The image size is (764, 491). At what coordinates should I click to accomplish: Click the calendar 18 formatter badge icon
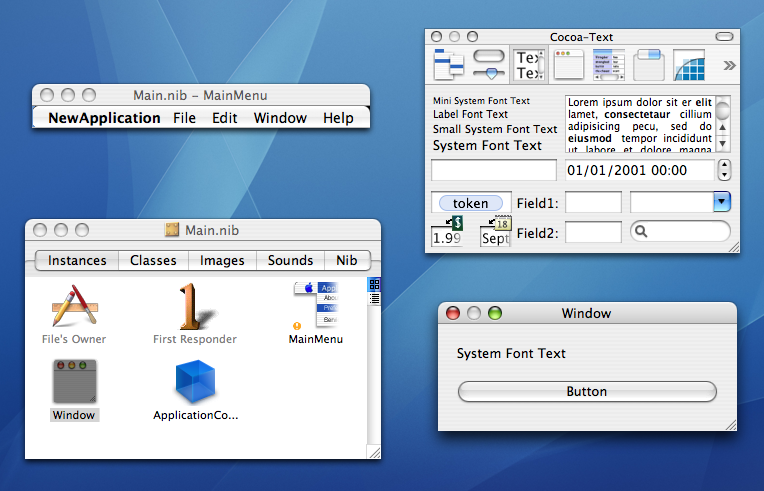[503, 224]
